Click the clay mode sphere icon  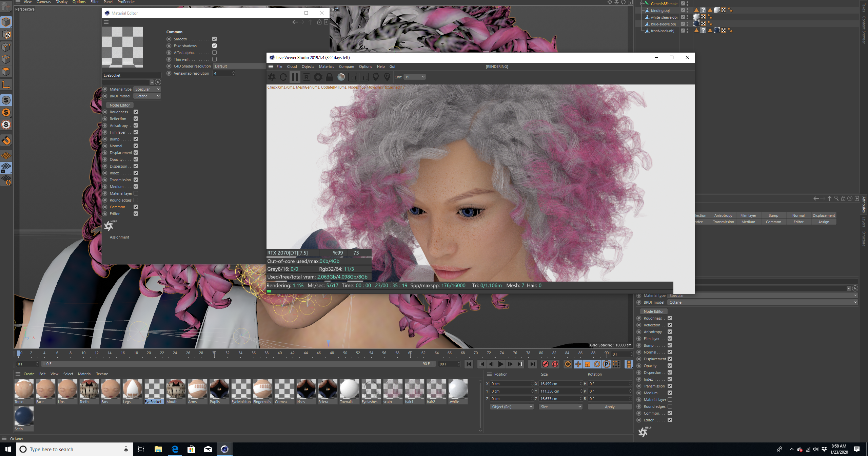[341, 77]
